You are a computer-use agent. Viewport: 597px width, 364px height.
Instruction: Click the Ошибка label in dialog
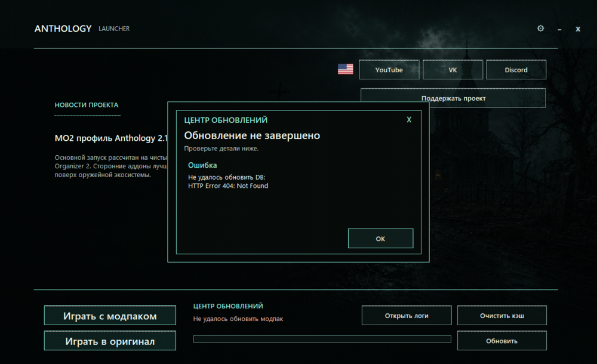[x=202, y=165]
